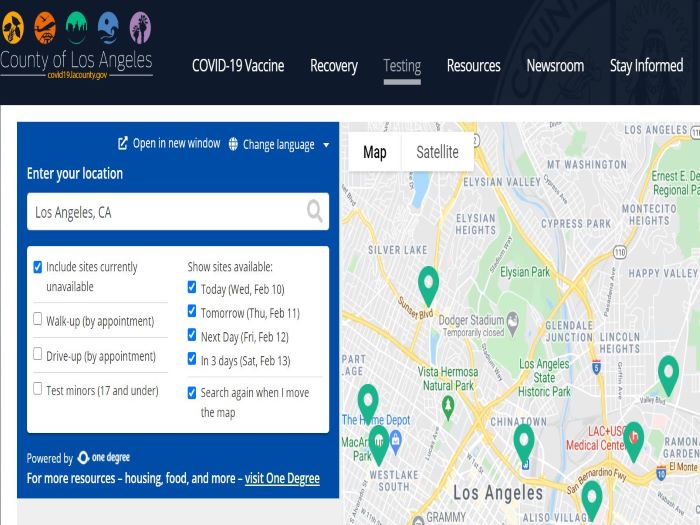Open the Stay Informed menu
The height and width of the screenshot is (525, 700).
[646, 66]
